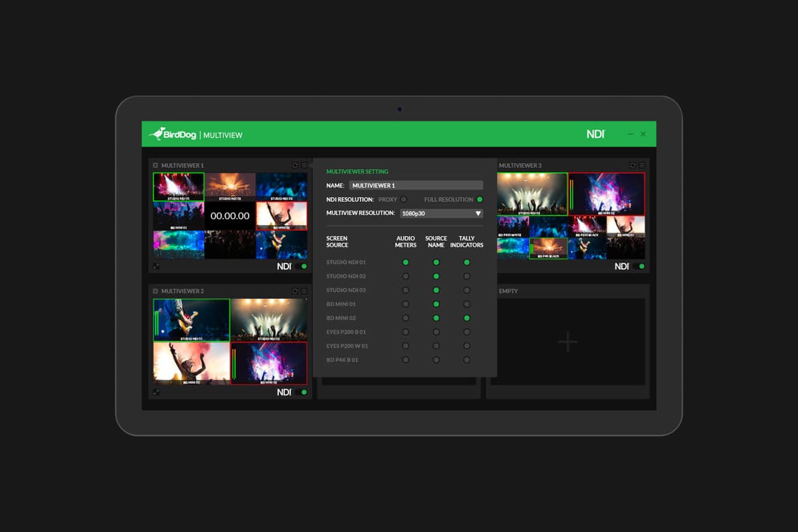Select the Proxy NDI resolution option
This screenshot has height=532, width=798.
(404, 200)
